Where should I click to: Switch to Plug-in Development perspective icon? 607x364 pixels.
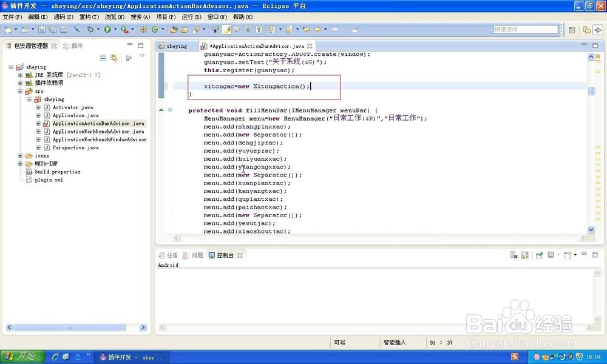click(598, 30)
